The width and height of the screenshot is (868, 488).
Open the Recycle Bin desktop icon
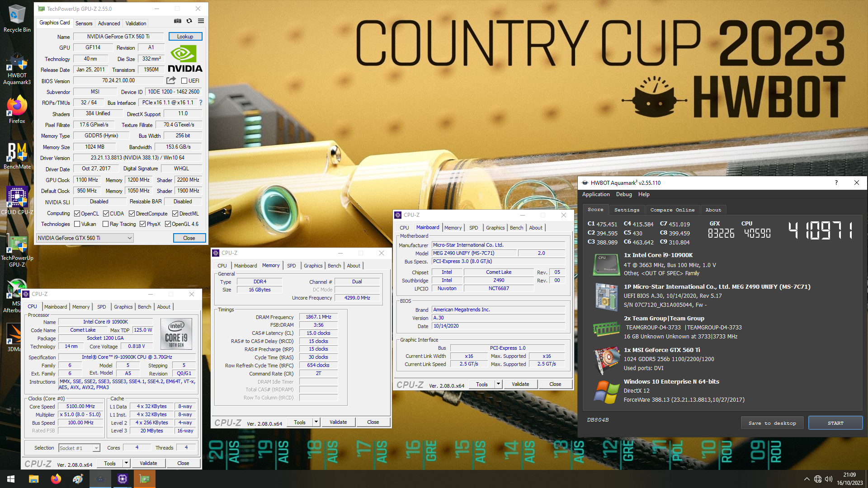click(x=17, y=19)
